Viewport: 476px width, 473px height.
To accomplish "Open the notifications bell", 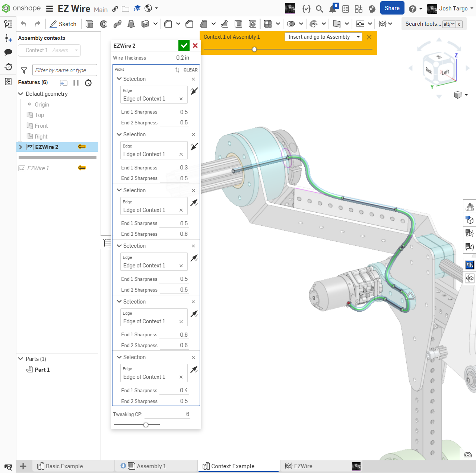I will [333, 9].
